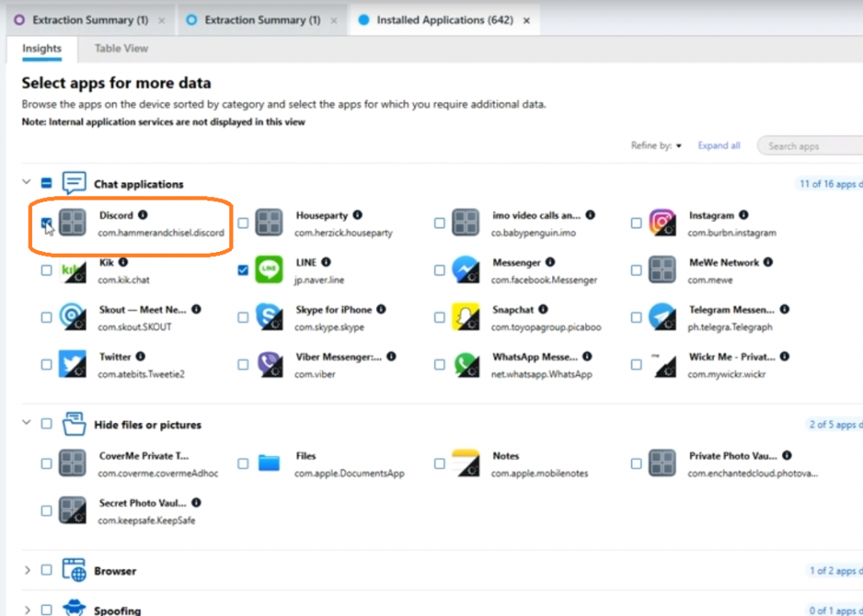Select Installed Applications (642) tab
Image resolution: width=863 pixels, height=616 pixels.
[444, 20]
